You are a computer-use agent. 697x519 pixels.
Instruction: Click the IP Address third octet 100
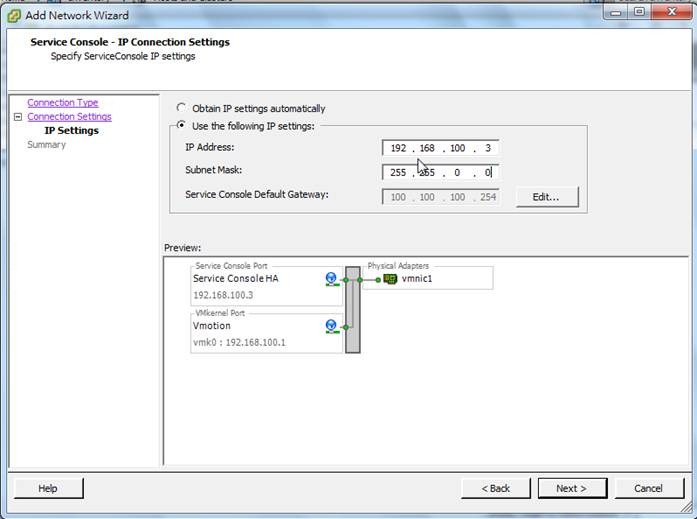[457, 148]
